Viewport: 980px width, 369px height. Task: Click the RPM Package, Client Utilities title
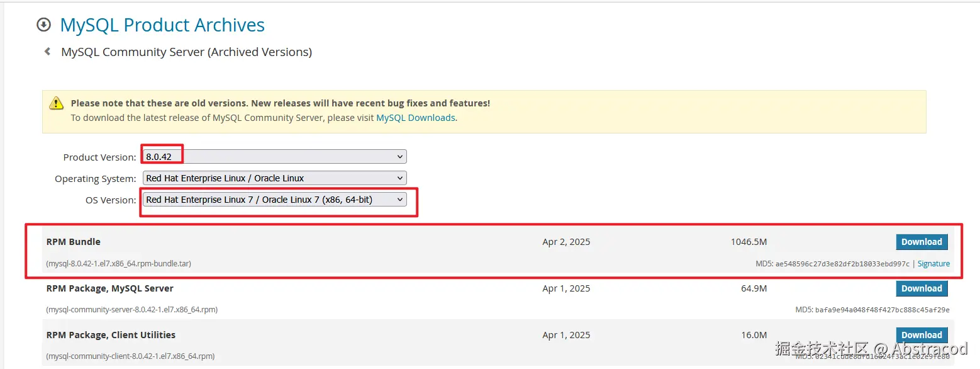tap(111, 335)
